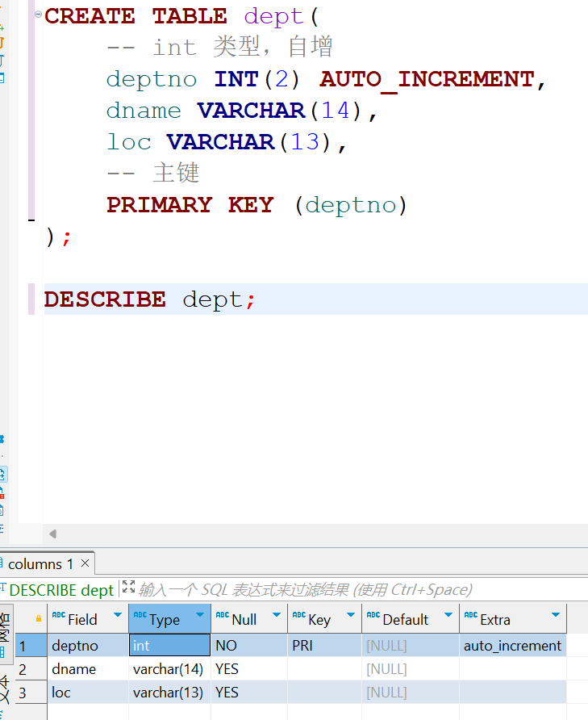Open the Key column dropdown arrow
This screenshot has height=720, width=588.
(x=350, y=616)
